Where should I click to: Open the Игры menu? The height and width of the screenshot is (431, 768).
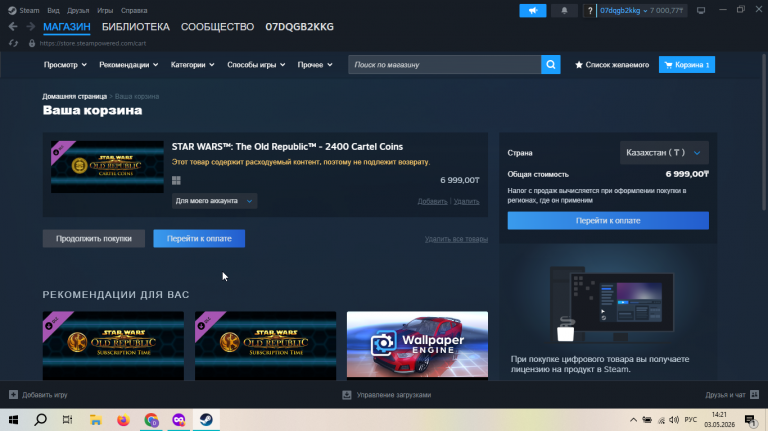point(105,10)
